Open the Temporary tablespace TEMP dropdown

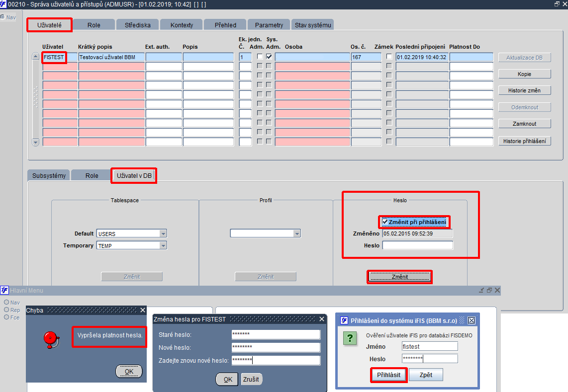(x=163, y=246)
